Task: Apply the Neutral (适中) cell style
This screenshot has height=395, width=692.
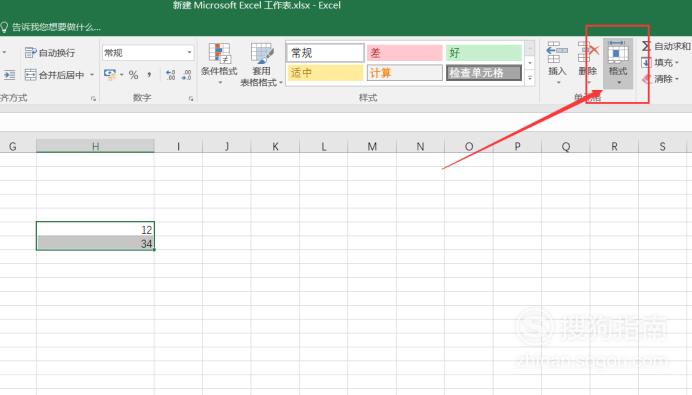Action: [x=325, y=73]
